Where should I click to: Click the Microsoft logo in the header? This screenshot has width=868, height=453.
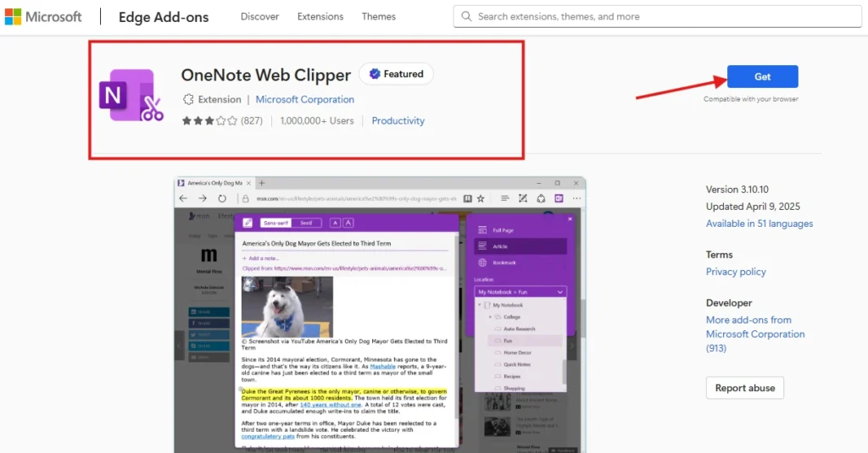click(43, 17)
